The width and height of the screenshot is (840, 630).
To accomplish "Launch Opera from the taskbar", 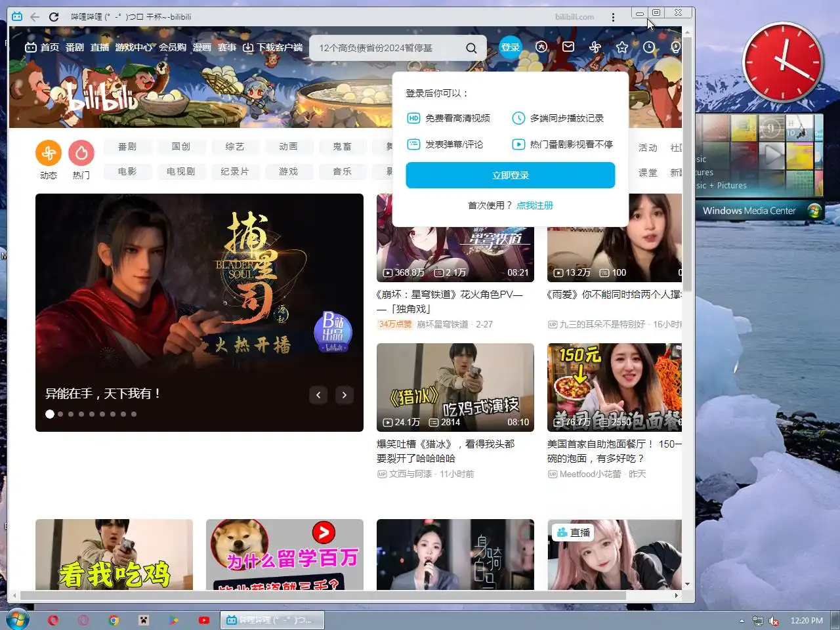I will click(53, 620).
